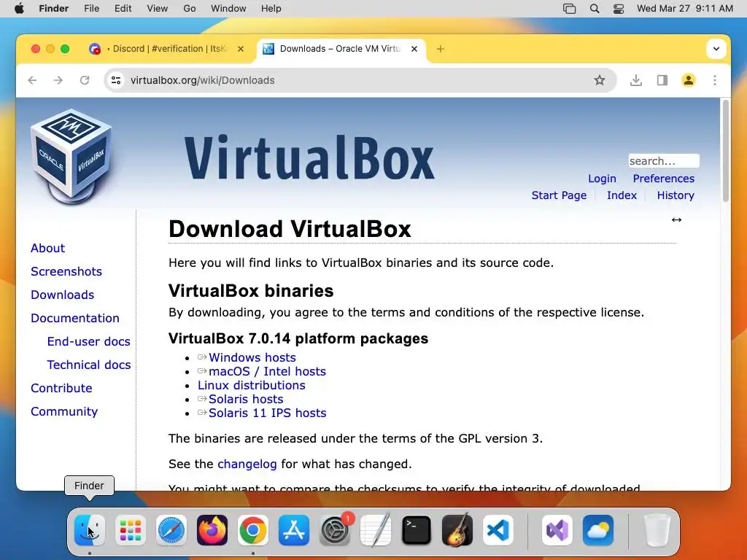Go to Start Page link
The height and width of the screenshot is (560, 747).
[559, 195]
